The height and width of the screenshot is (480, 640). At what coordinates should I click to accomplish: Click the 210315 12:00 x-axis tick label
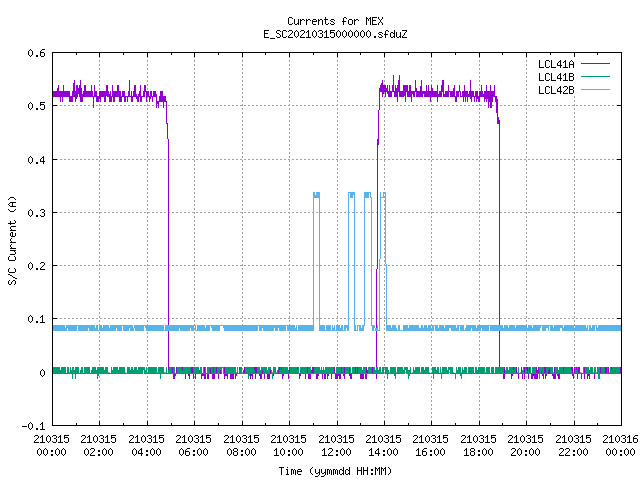click(336, 445)
